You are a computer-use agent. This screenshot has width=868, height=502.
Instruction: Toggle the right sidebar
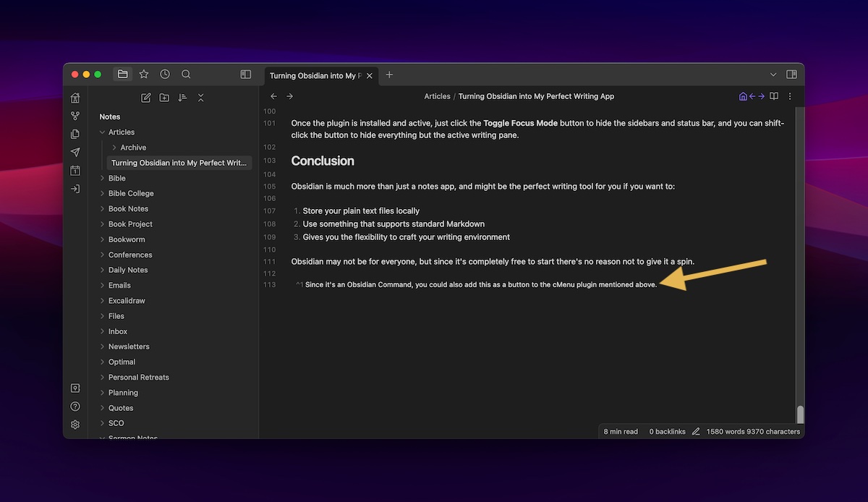(791, 75)
